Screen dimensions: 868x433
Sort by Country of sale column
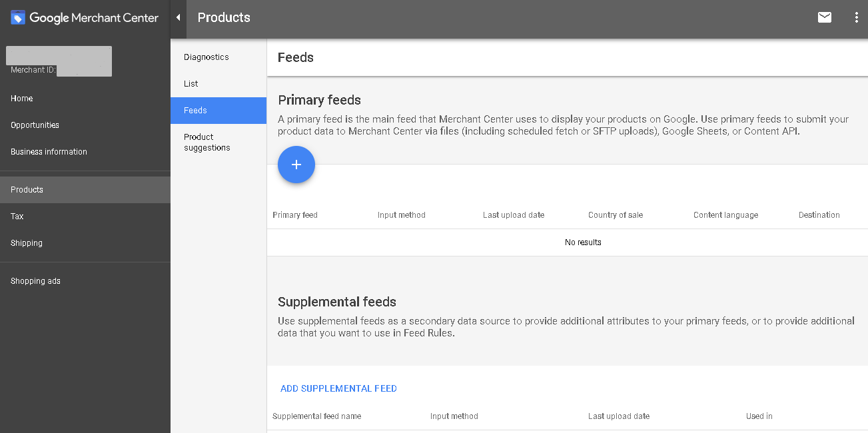(616, 215)
